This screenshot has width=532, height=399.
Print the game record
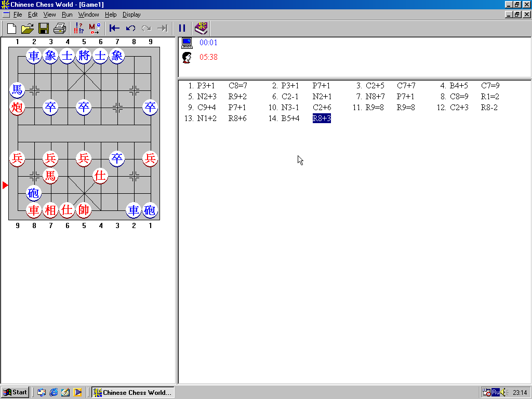click(x=60, y=29)
